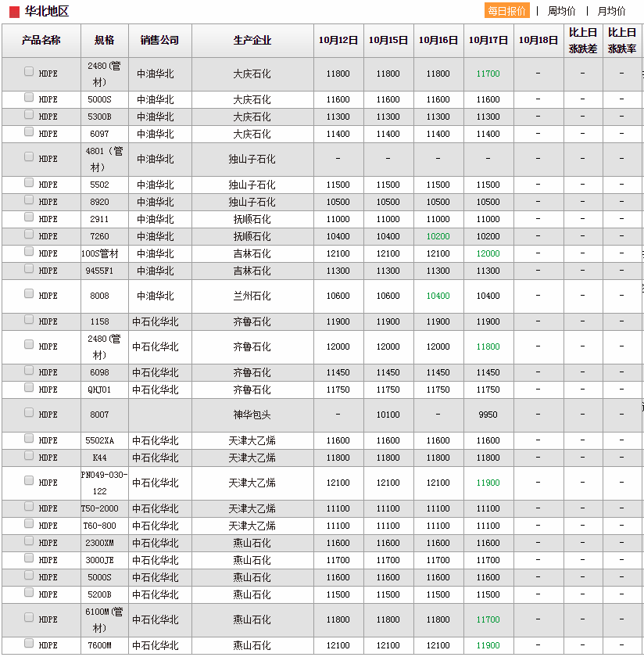Click green 11900 price in 7600M row
Image resolution: width=644 pixels, height=657 pixels.
coord(488,645)
